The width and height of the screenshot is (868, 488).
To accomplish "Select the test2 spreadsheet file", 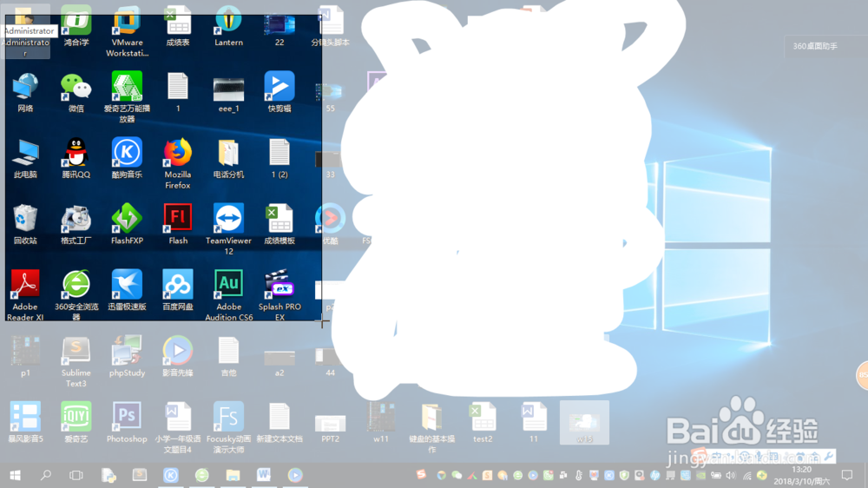I will click(483, 423).
